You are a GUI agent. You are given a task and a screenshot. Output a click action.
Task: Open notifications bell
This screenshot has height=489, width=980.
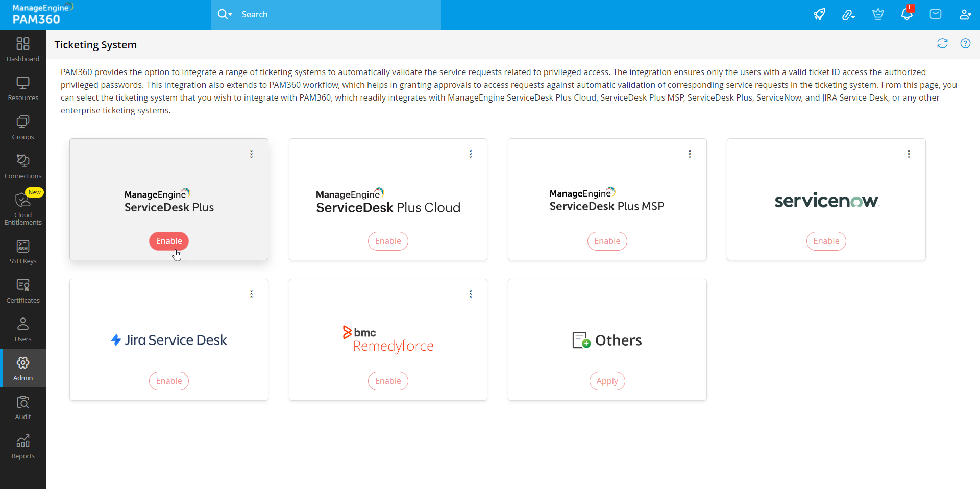pyautogui.click(x=907, y=13)
